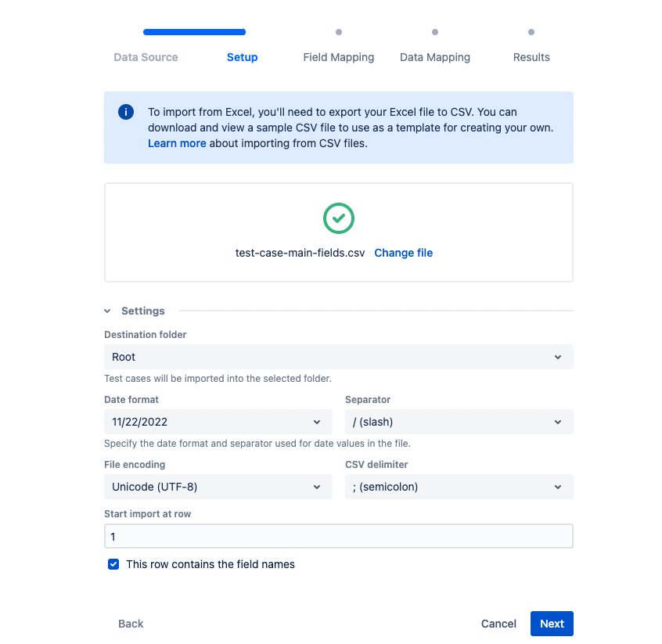Select the Setup step label
662x644 pixels.
[x=242, y=57]
